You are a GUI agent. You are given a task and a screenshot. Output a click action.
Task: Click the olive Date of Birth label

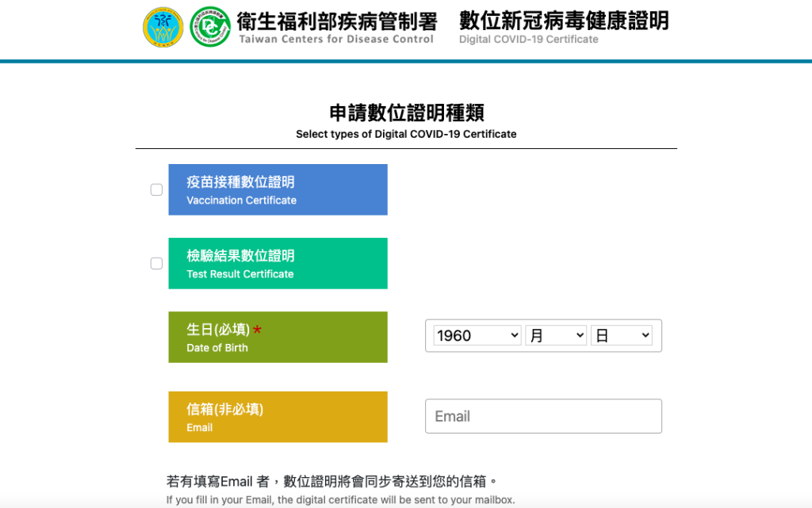[278, 337]
